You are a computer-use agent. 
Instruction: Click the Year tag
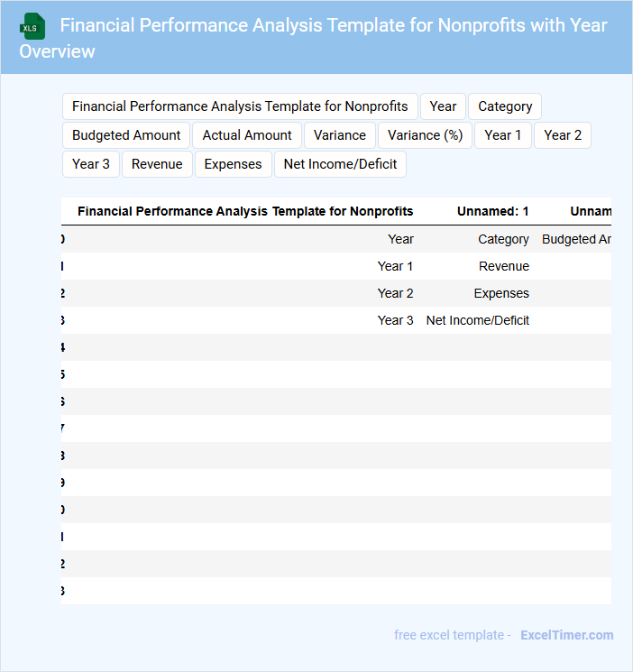click(x=443, y=106)
